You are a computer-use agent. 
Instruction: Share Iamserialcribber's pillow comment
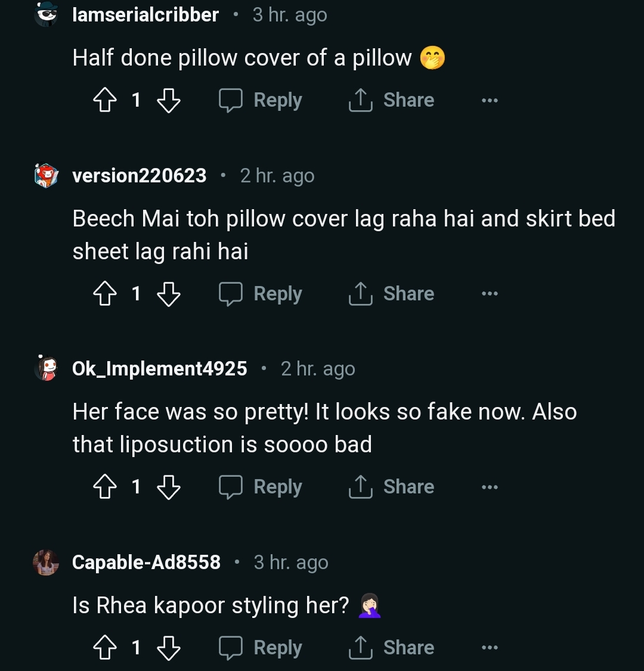[391, 100]
